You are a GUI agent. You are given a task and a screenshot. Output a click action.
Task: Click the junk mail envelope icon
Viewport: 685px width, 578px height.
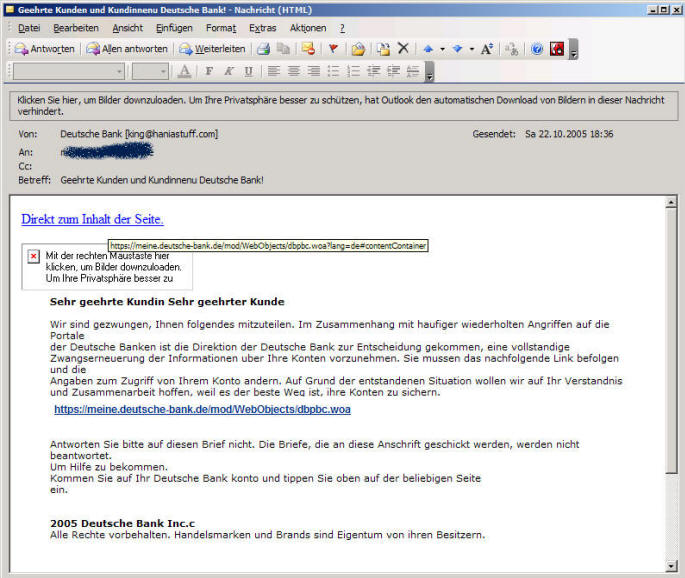pyautogui.click(x=308, y=49)
